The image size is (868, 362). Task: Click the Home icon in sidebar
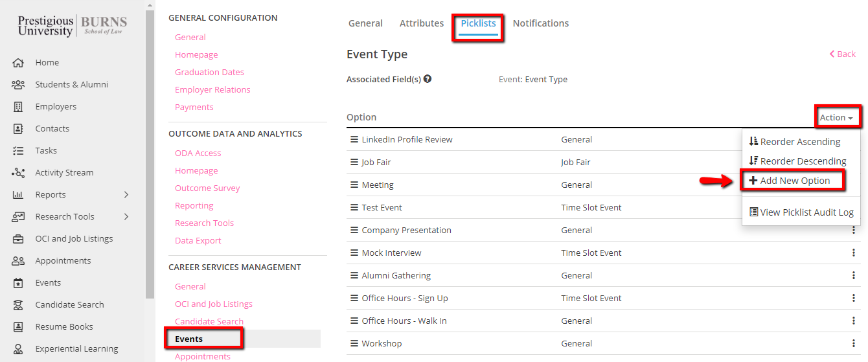click(x=18, y=63)
